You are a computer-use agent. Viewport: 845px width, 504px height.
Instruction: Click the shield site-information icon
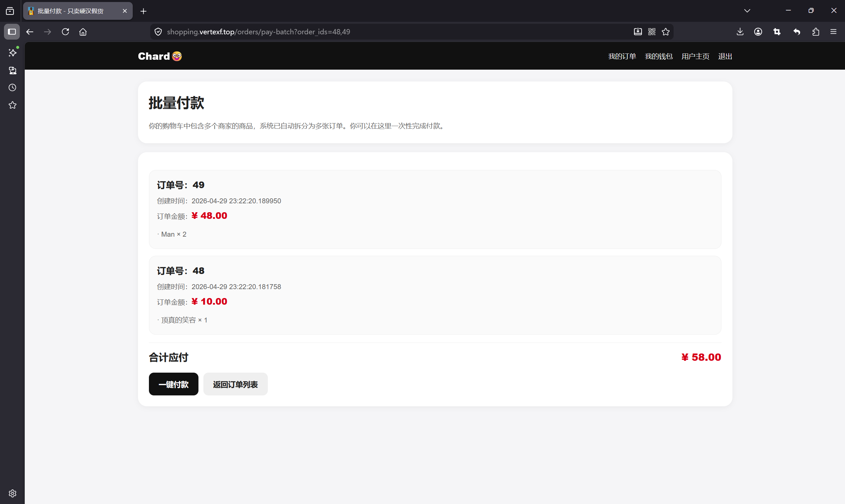158,32
